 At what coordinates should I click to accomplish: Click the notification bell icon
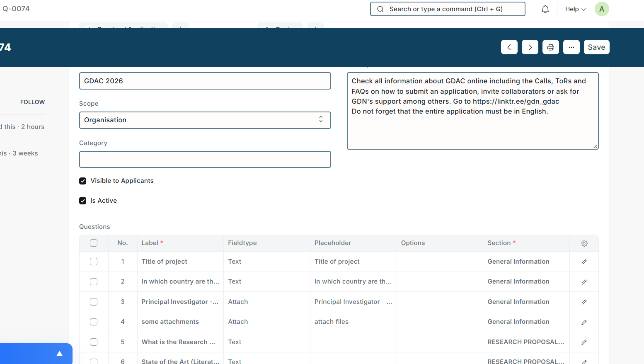pyautogui.click(x=545, y=9)
